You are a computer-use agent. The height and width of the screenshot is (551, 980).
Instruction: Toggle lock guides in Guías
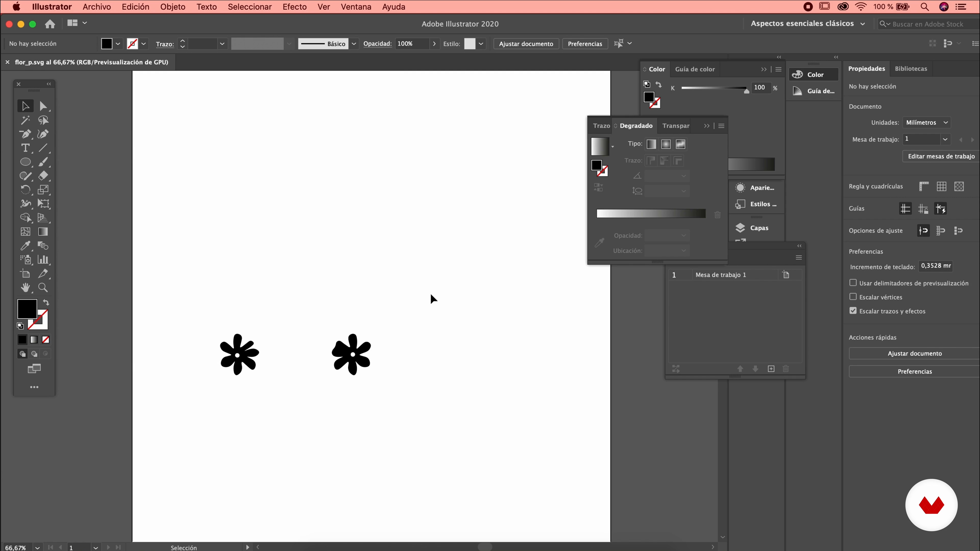923,209
